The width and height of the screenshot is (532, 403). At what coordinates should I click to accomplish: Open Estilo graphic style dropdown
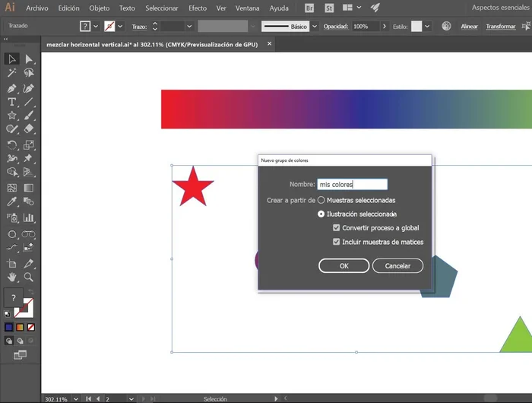[x=427, y=26]
